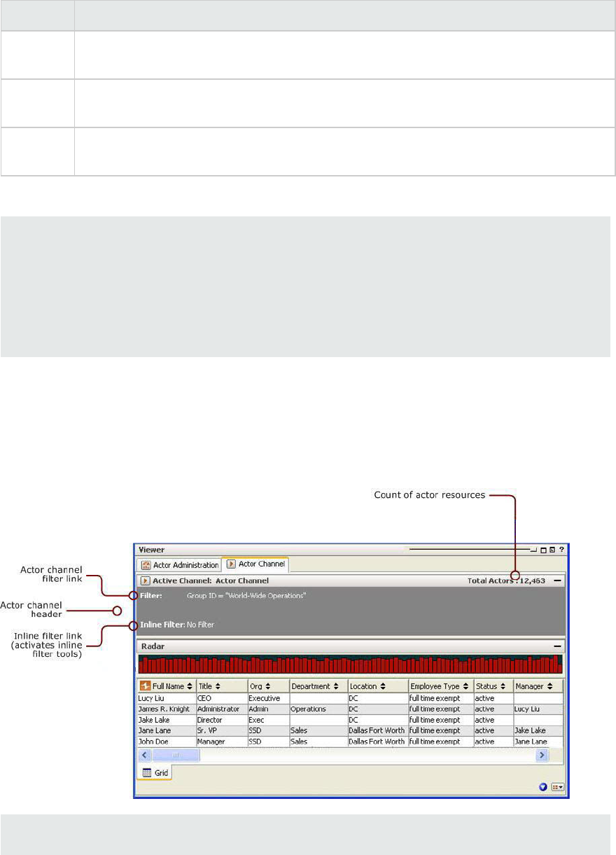This screenshot has width=616, height=855.
Task: Collapse the Active Channel header section
Action: [557, 581]
